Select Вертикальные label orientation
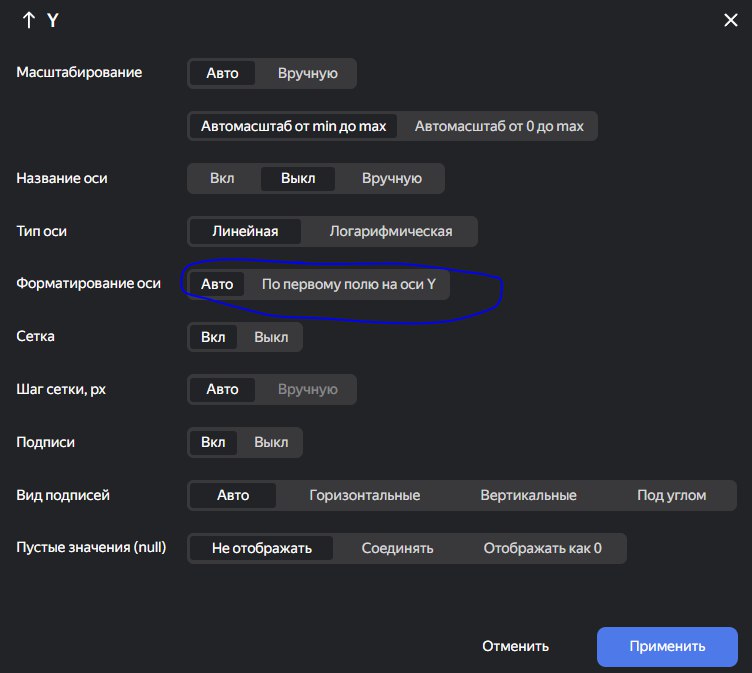This screenshot has width=752, height=673. (x=528, y=495)
